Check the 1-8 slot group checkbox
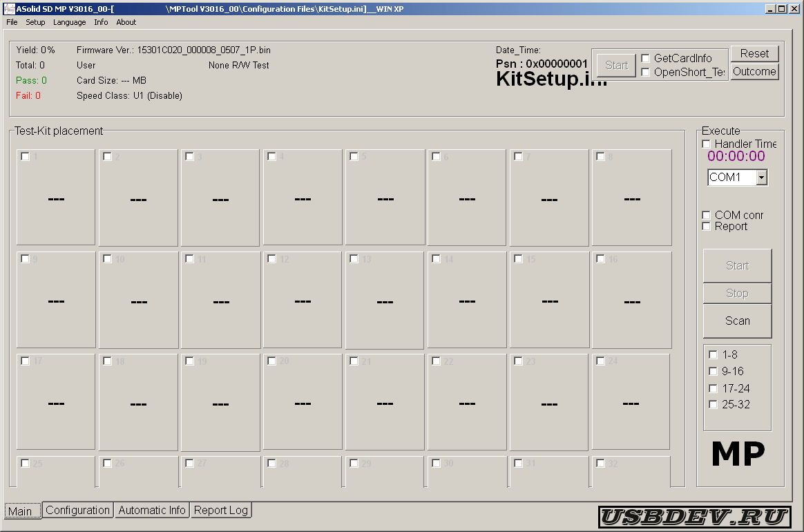Viewport: 804px width, 532px height. [713, 354]
